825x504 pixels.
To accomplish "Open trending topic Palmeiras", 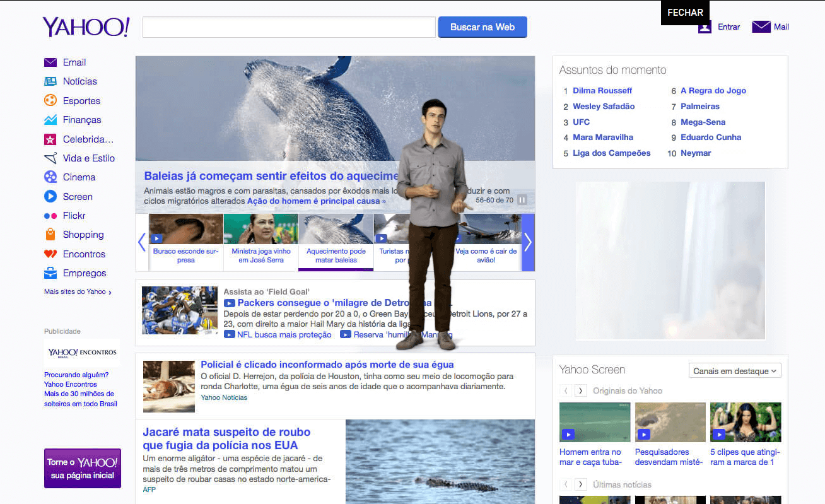I will [x=700, y=107].
